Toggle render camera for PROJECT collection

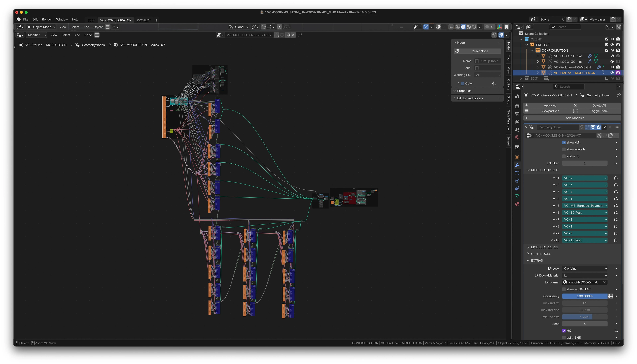pos(618,45)
